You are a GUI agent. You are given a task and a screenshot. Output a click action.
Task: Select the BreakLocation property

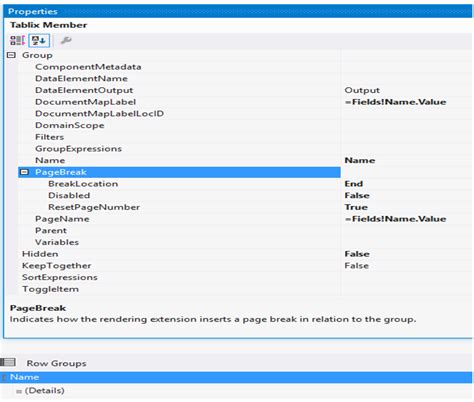pos(83,184)
